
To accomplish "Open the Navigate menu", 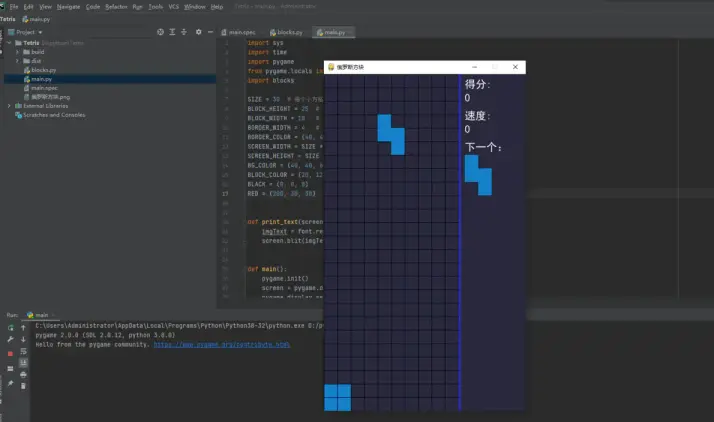I will pos(68,7).
